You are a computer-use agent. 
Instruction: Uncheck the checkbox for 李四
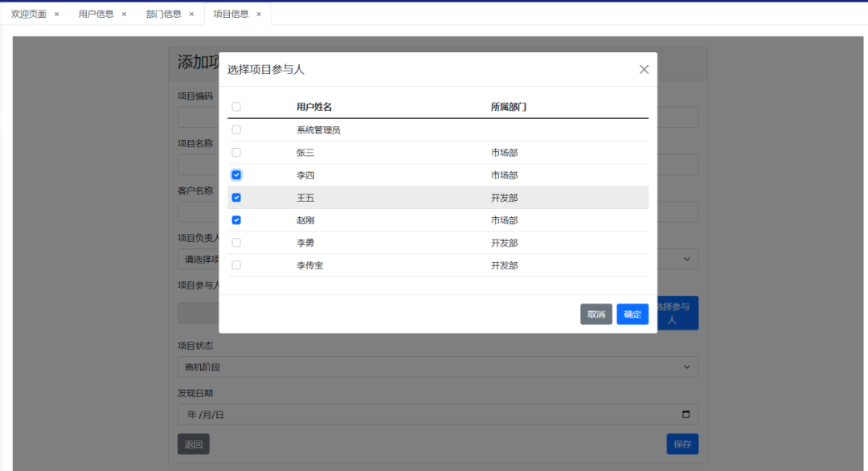[235, 174]
